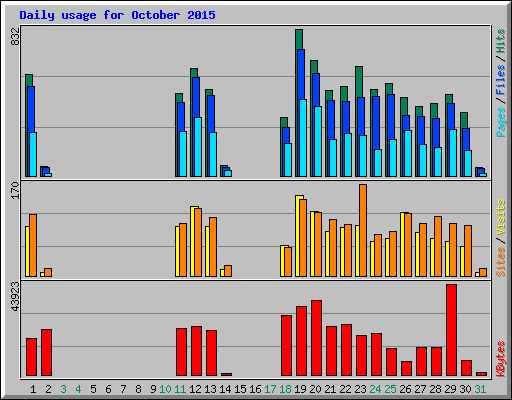
Task: Click the orange Visits bar for day 1
Action: tap(33, 245)
